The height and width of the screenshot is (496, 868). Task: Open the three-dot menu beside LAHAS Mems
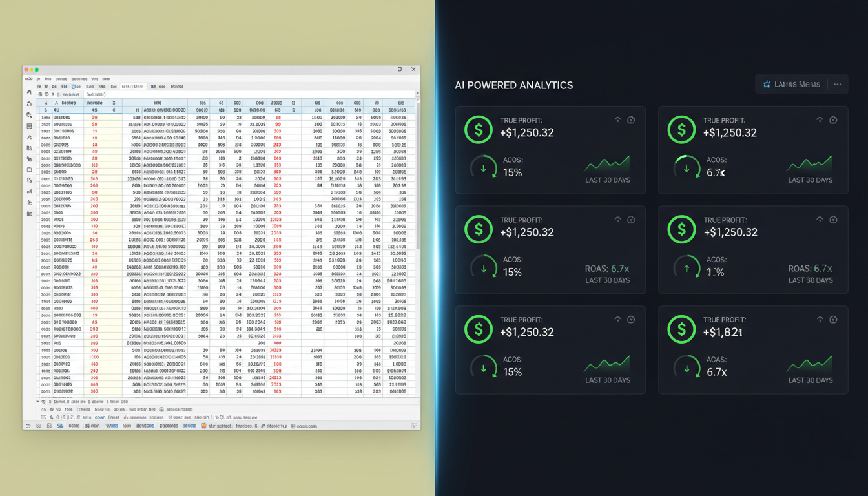[x=838, y=84]
